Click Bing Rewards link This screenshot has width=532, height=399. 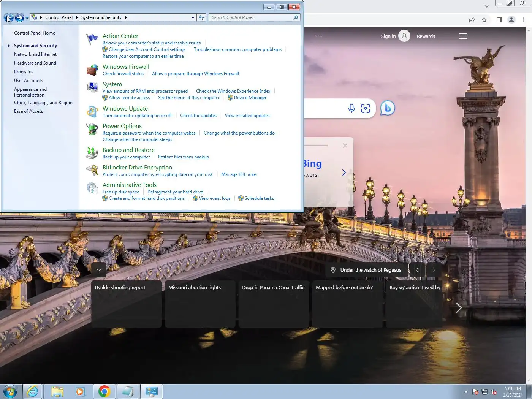(x=426, y=36)
